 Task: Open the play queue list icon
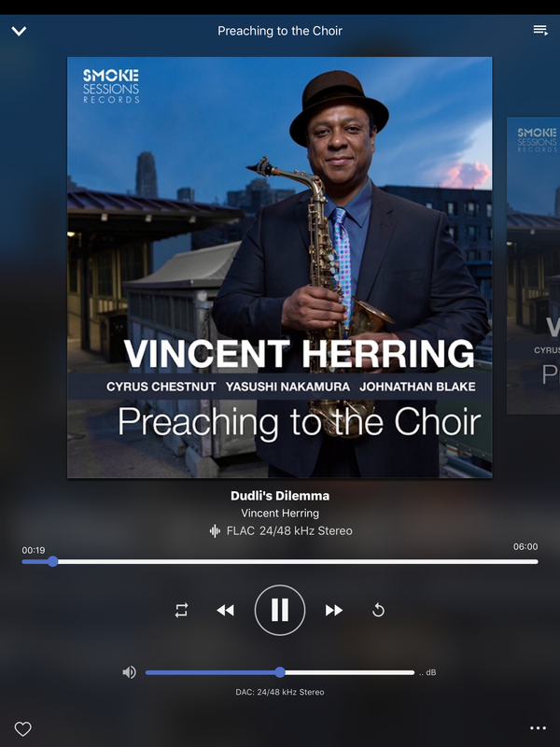point(540,30)
